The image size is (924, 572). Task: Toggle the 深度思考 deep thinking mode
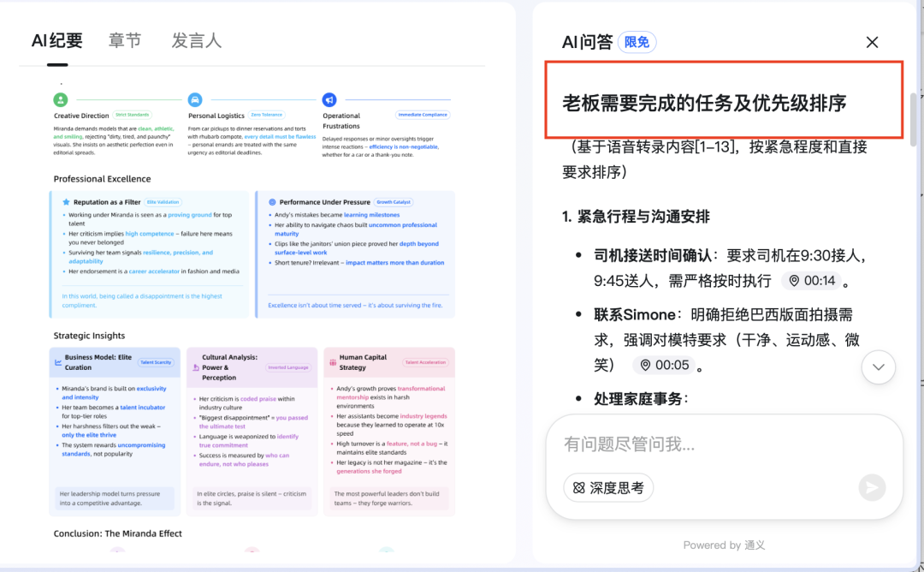pos(608,487)
